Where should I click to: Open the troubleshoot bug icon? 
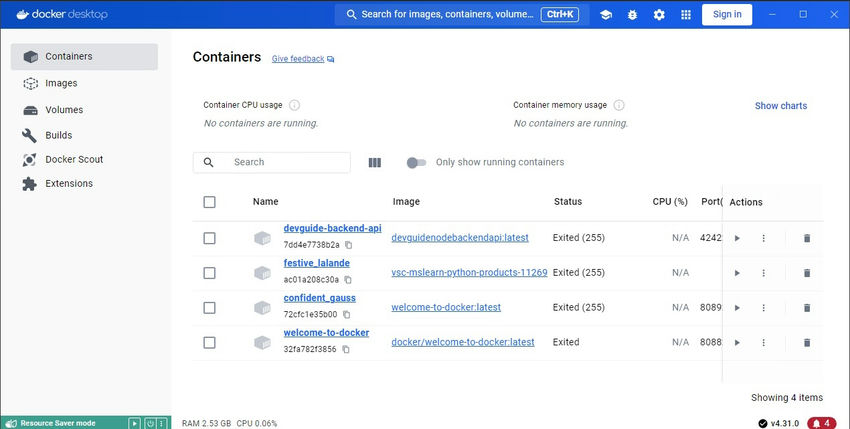(x=632, y=14)
